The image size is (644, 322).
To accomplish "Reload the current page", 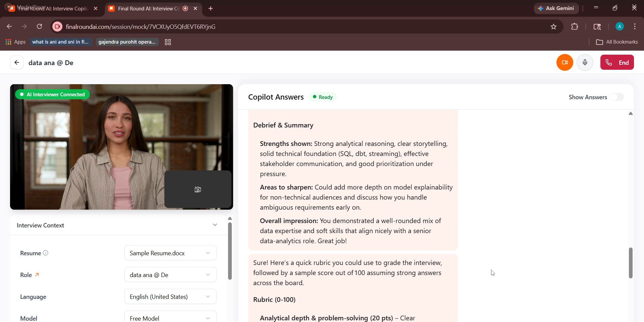I will point(40,26).
